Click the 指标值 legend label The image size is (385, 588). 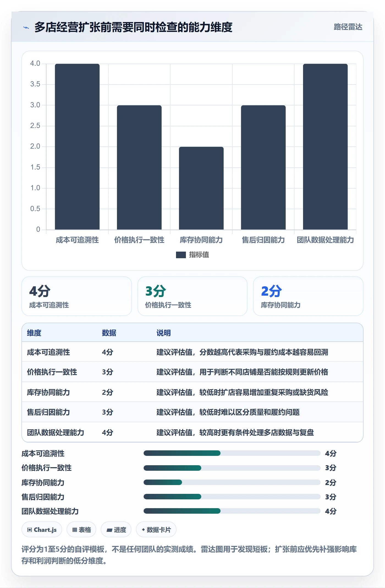pyautogui.click(x=199, y=255)
